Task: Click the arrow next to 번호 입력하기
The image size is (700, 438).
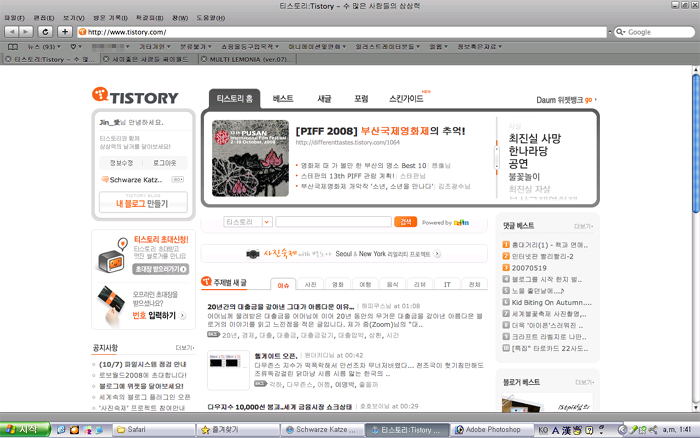Action: click(x=182, y=316)
